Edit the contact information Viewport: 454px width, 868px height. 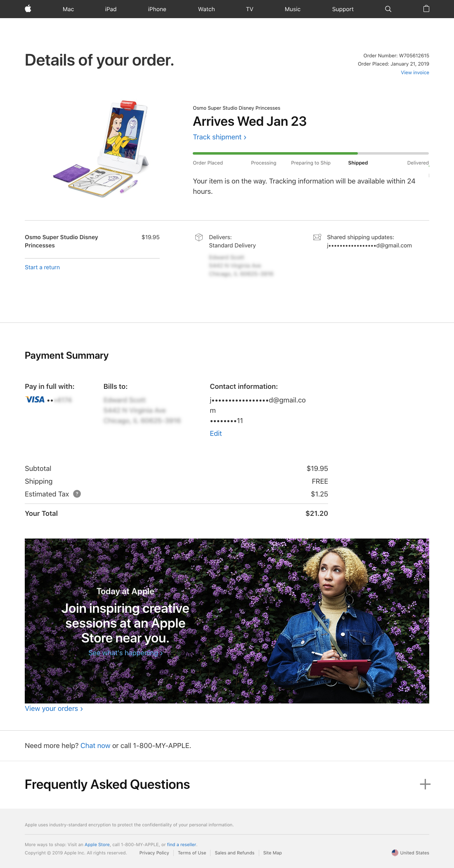point(215,433)
